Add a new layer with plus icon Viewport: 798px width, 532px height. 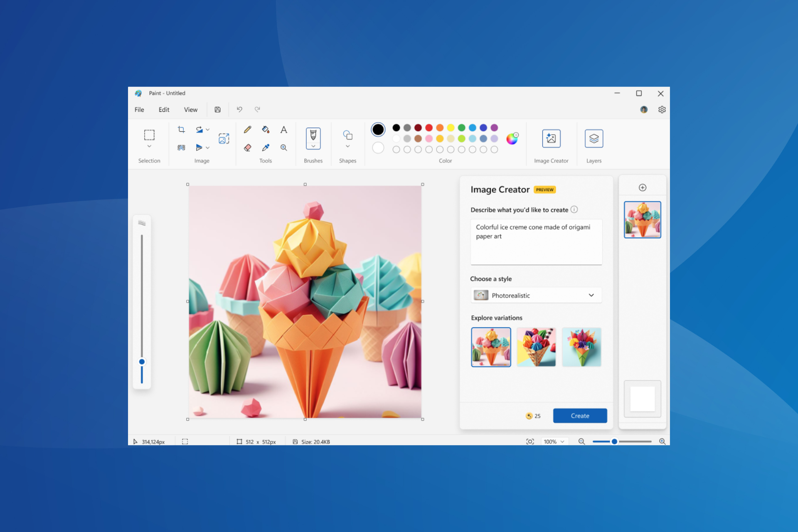click(x=643, y=187)
